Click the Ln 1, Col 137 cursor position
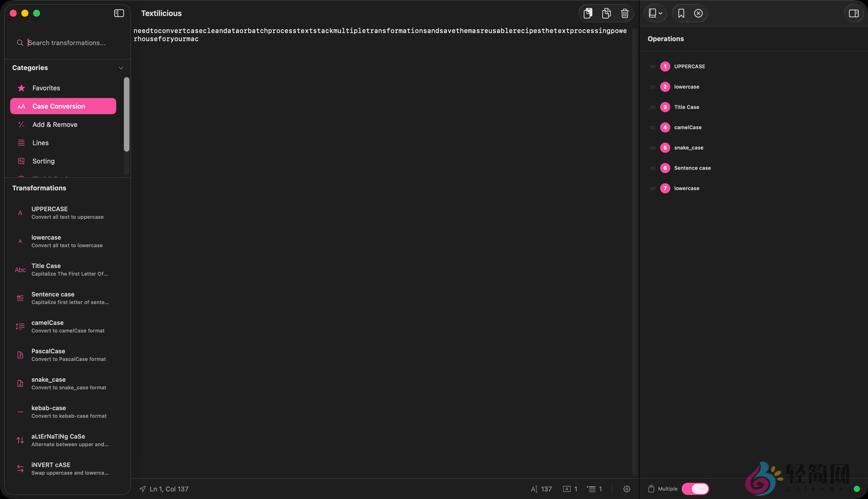The width and height of the screenshot is (868, 499). [x=164, y=489]
